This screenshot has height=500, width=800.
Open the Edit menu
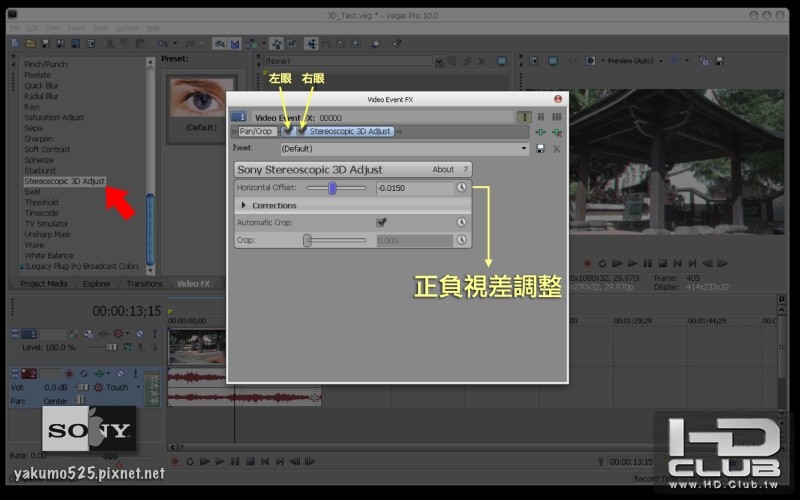(33, 28)
